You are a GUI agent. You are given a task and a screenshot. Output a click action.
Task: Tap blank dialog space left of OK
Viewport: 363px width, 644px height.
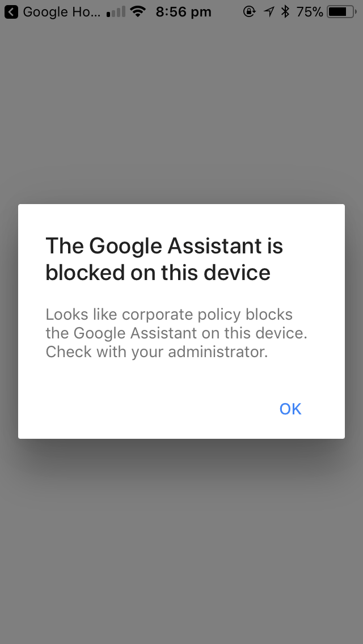click(x=142, y=409)
